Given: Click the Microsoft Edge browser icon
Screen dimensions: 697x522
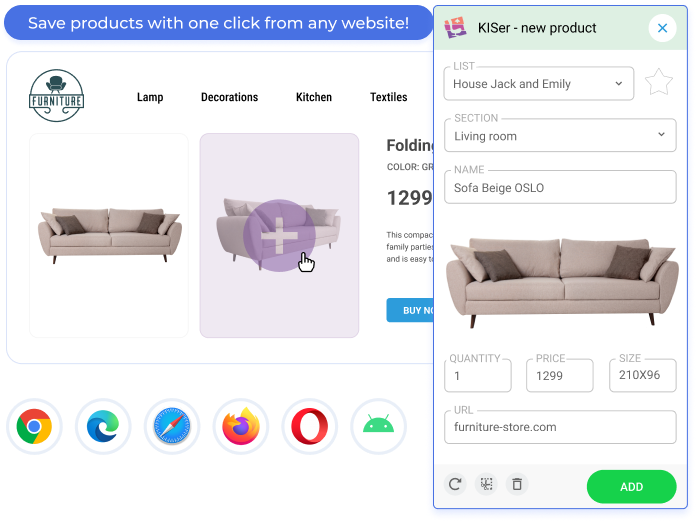Looking at the screenshot, I should click(x=103, y=426).
